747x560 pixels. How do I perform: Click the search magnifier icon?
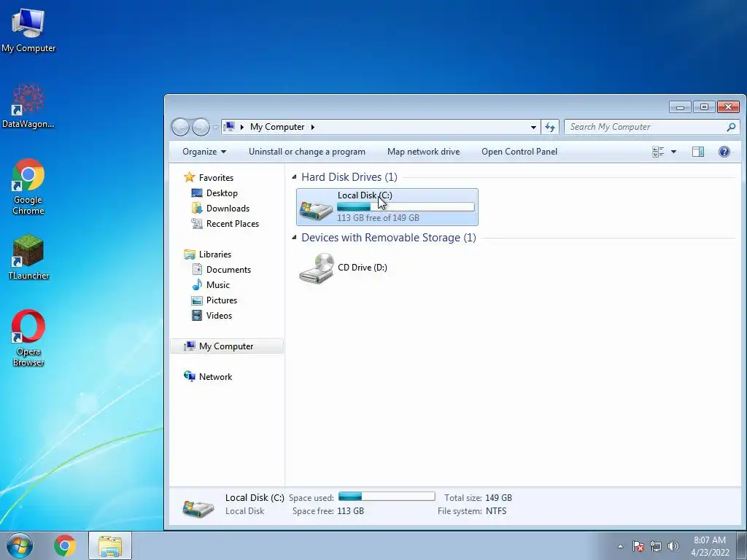click(x=731, y=127)
